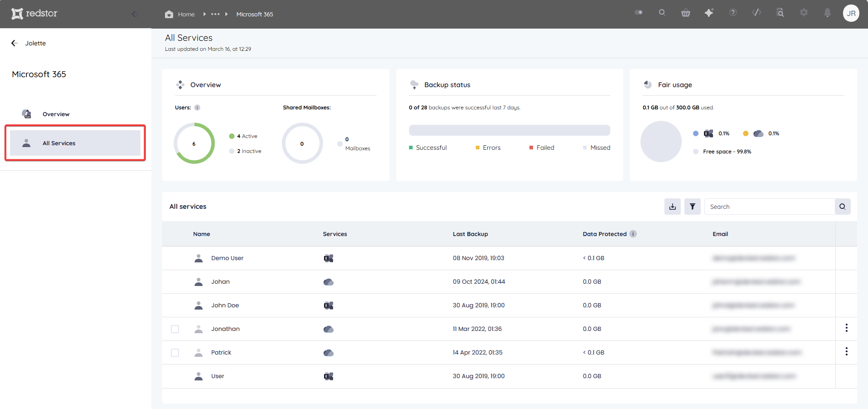Toggle the switch in the top bar
Image resolution: width=868 pixels, height=409 pixels.
click(x=639, y=13)
